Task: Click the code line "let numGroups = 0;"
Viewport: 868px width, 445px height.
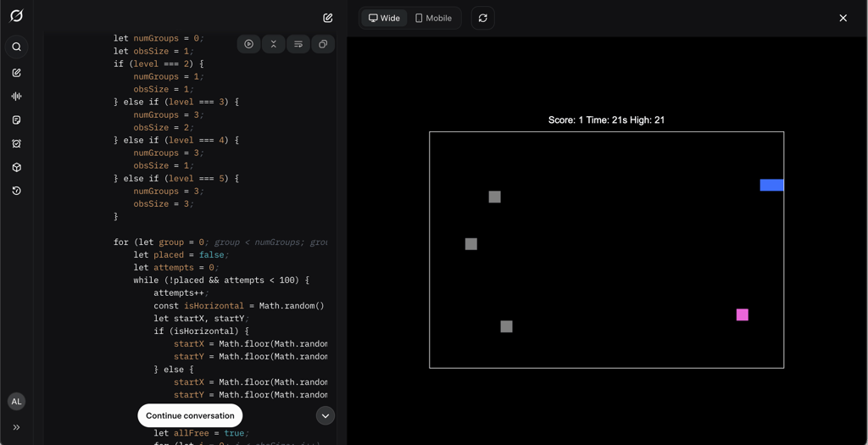Action: [x=159, y=38]
